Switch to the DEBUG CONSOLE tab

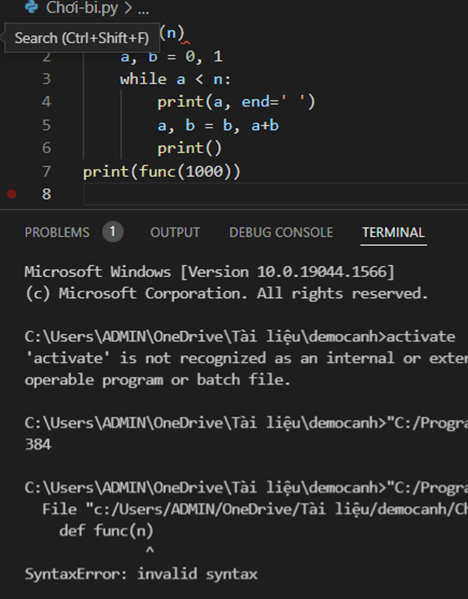pyautogui.click(x=281, y=232)
